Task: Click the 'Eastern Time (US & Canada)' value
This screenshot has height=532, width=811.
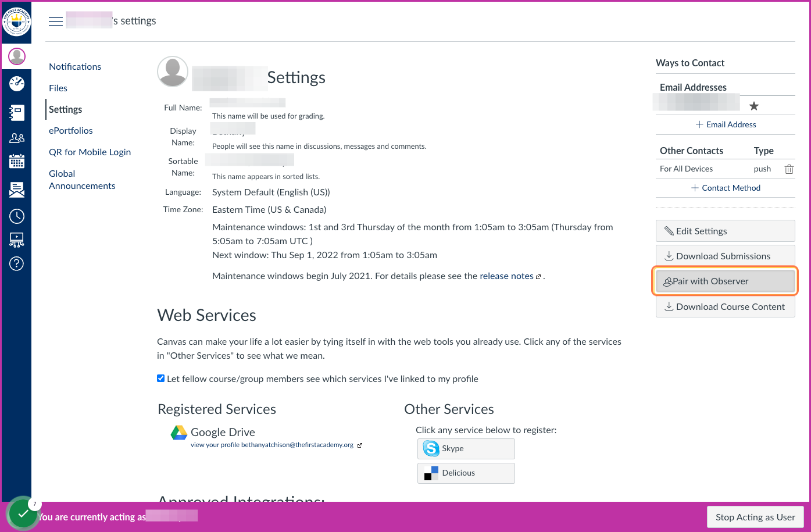Action: pos(269,210)
